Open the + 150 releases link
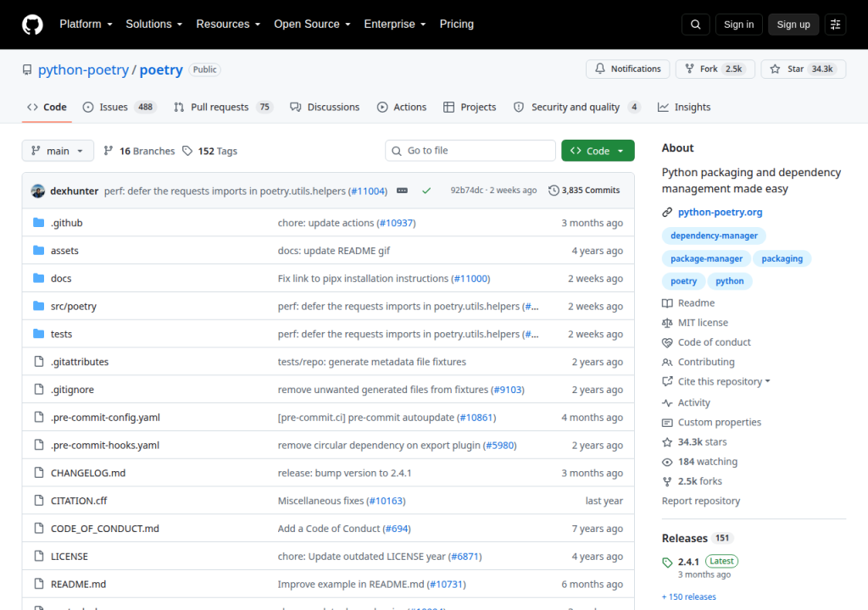This screenshot has width=868, height=610. [688, 596]
